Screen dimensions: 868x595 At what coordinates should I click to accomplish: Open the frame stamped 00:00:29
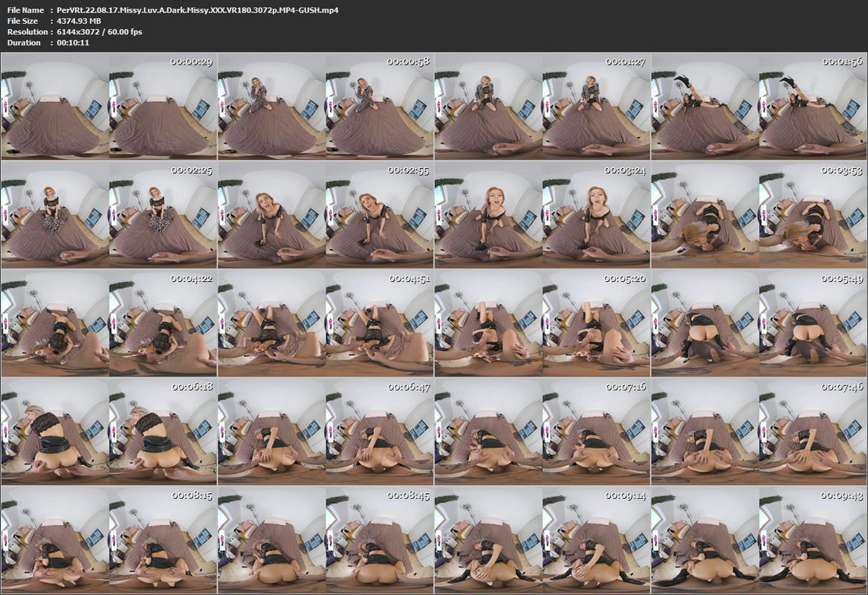coord(109,106)
